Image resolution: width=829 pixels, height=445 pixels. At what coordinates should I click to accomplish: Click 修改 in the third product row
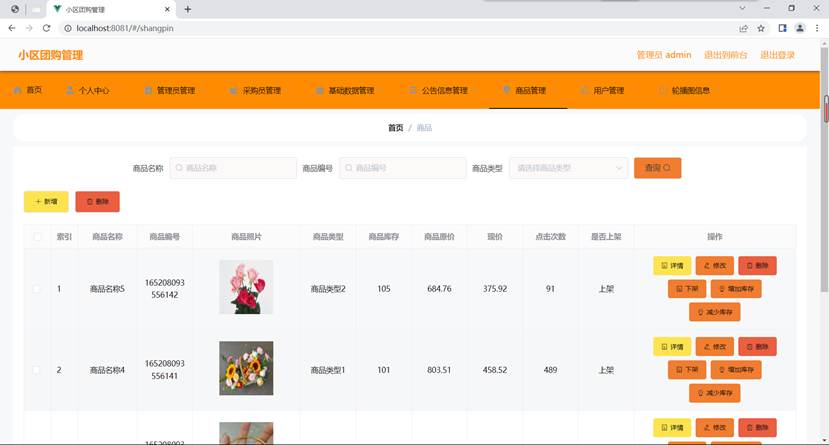click(x=715, y=428)
